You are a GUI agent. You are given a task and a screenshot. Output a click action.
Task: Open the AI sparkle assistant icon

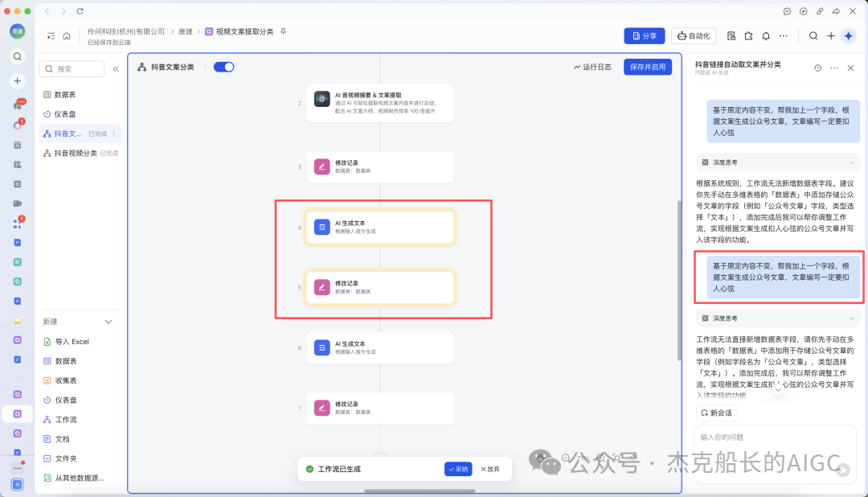(848, 36)
